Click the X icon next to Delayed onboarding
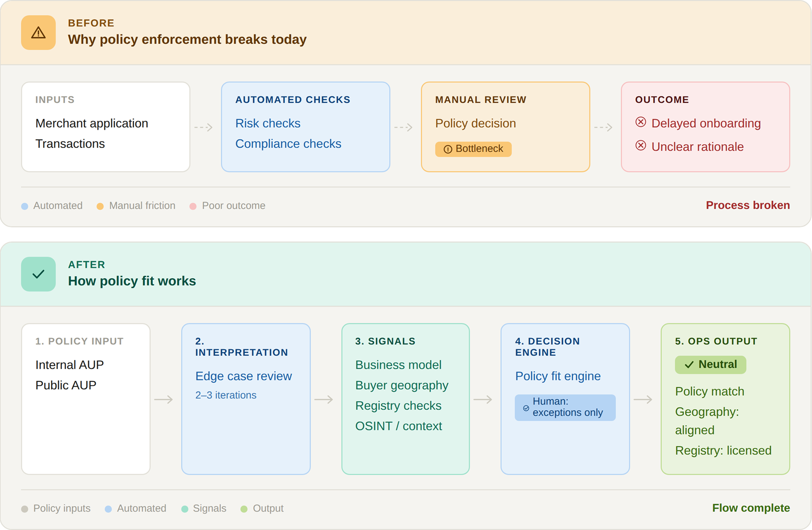 [640, 122]
